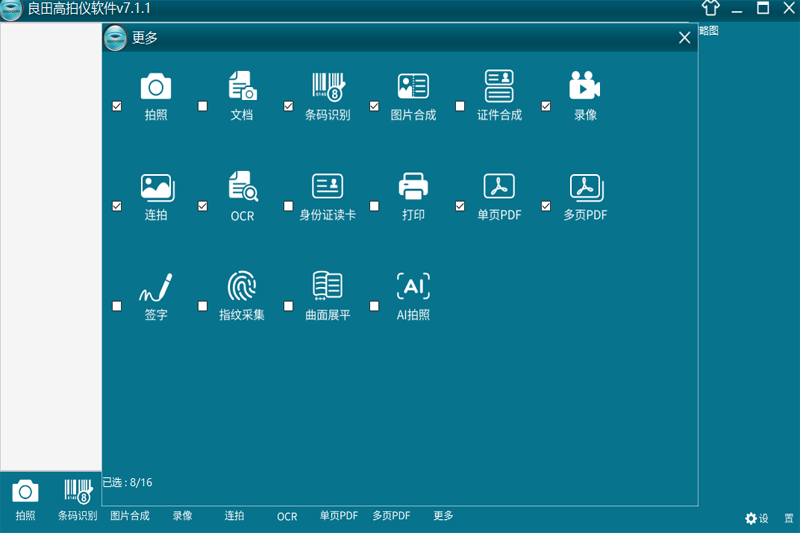Close the 更多 dialog

point(685,38)
